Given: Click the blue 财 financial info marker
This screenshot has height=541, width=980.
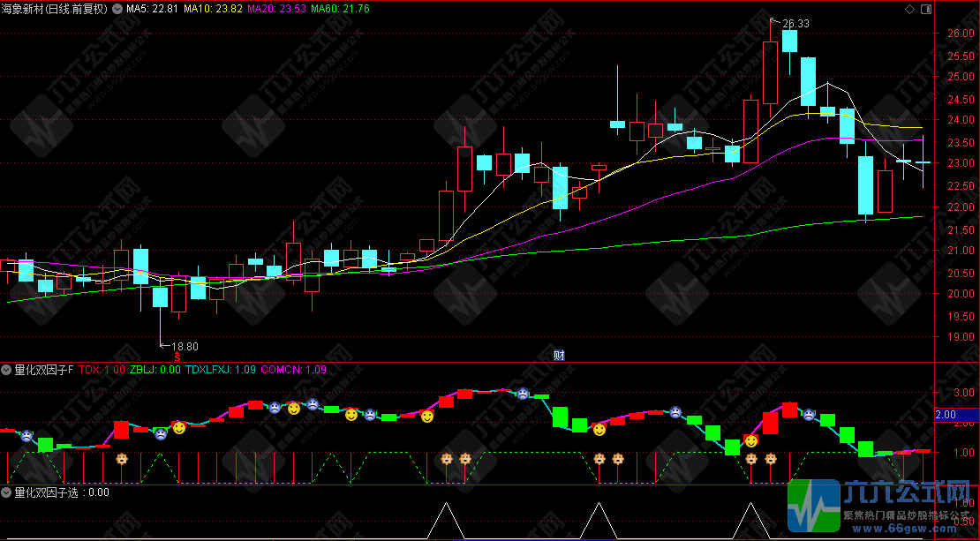Looking at the screenshot, I should [x=558, y=356].
